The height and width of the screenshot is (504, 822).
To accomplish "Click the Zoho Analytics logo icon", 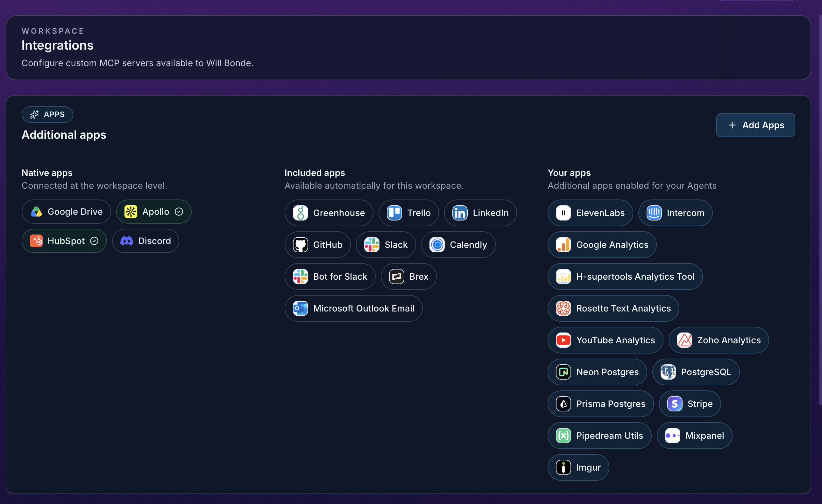I will pyautogui.click(x=684, y=340).
